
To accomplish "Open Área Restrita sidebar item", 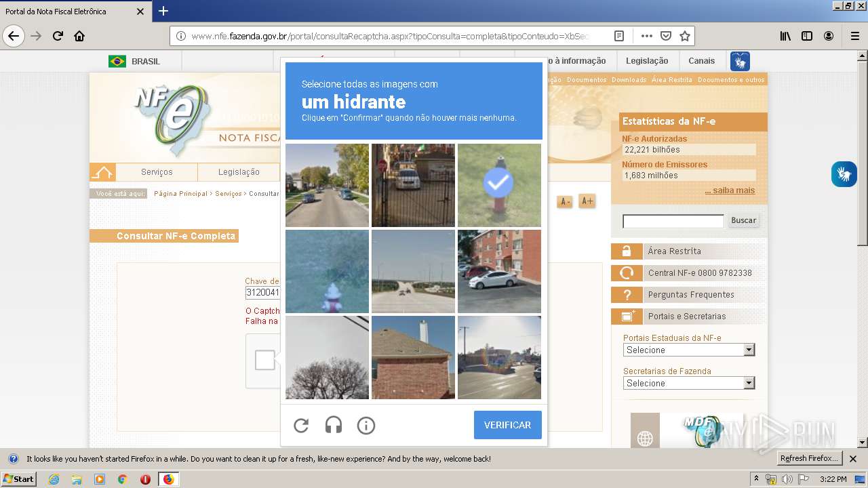I will [688, 251].
